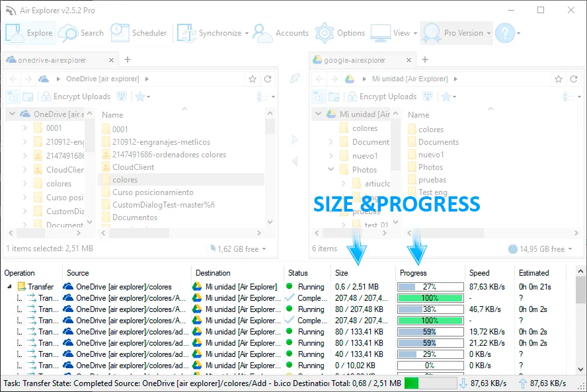Add a new tab in left pane
This screenshot has height=392, width=587.
[x=128, y=59]
